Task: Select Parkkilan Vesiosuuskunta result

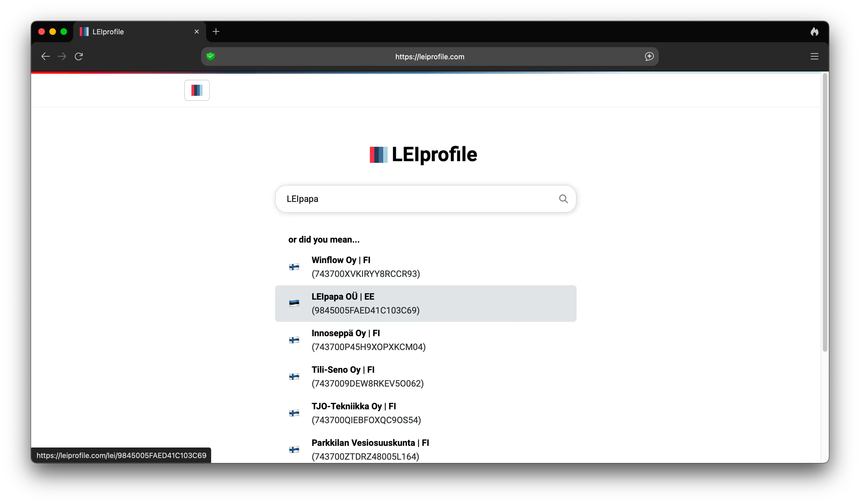Action: point(370,449)
